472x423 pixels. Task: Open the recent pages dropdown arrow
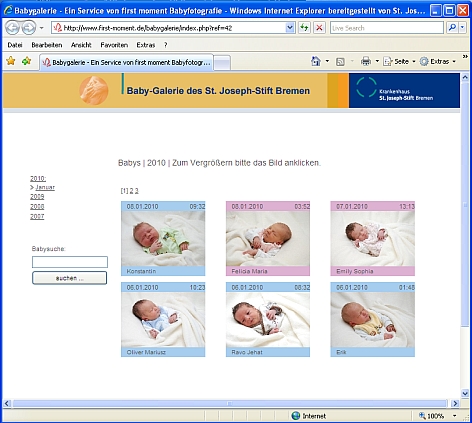tap(42, 28)
